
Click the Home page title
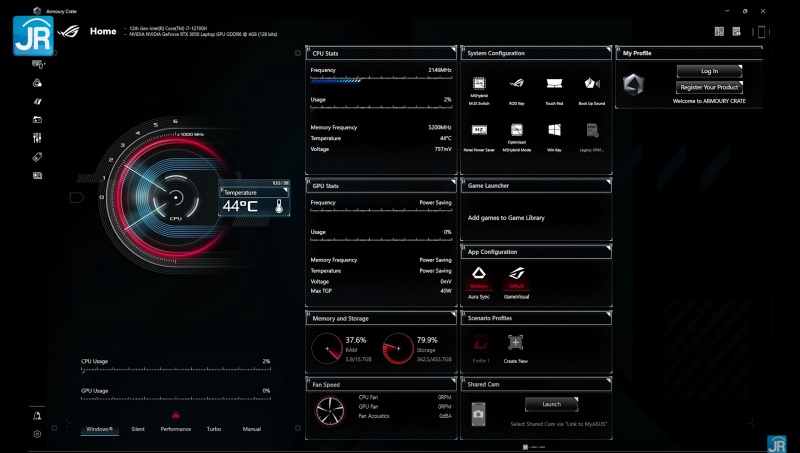103,31
